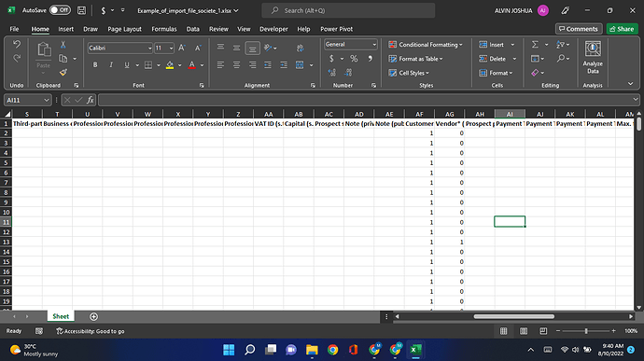
Task: Switch to Page Layout view icon
Action: (x=524, y=331)
